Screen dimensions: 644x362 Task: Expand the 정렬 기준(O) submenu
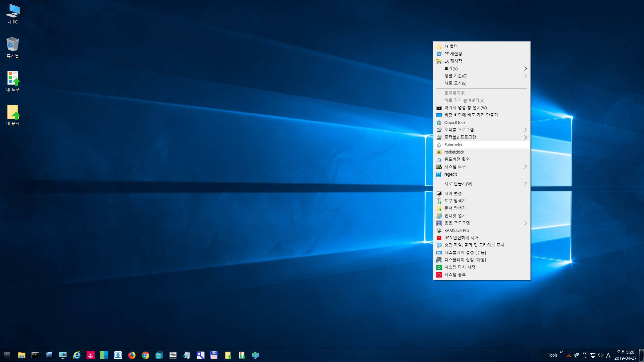point(482,76)
